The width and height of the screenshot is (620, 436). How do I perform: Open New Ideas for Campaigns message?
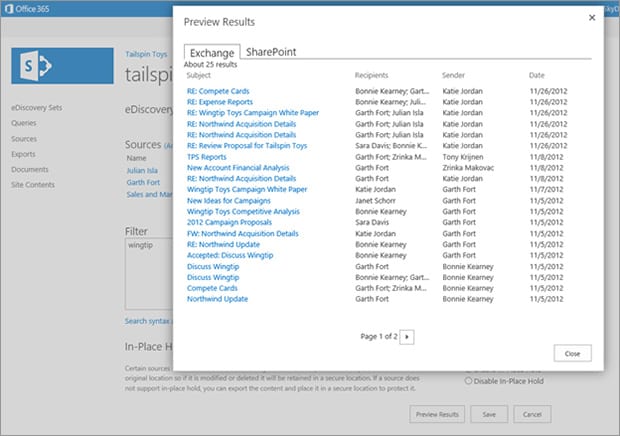pos(229,200)
